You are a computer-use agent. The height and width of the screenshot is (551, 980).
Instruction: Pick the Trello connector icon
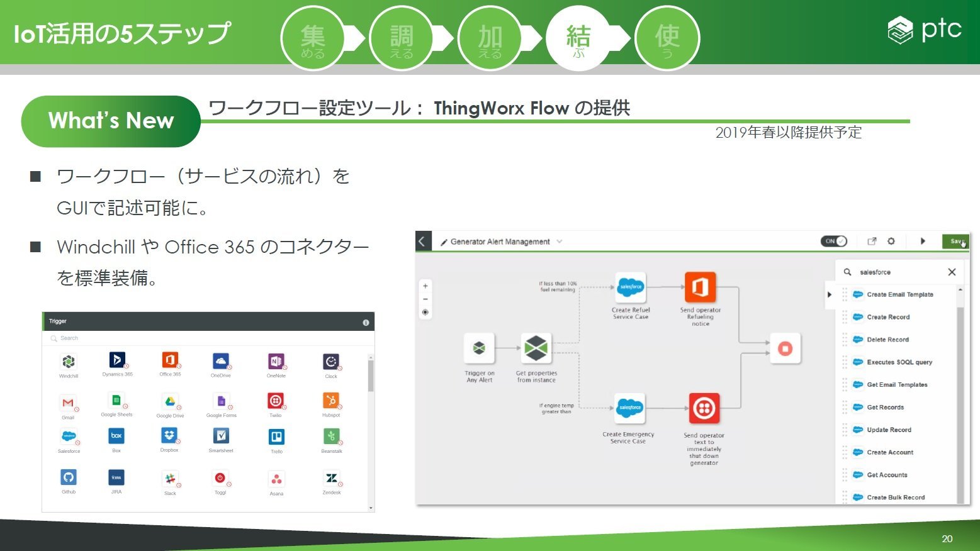pos(276,437)
